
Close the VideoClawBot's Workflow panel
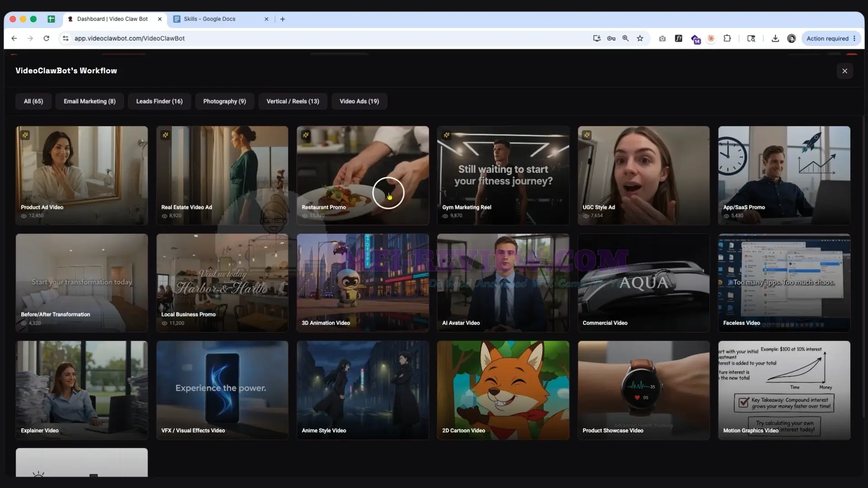tap(844, 71)
